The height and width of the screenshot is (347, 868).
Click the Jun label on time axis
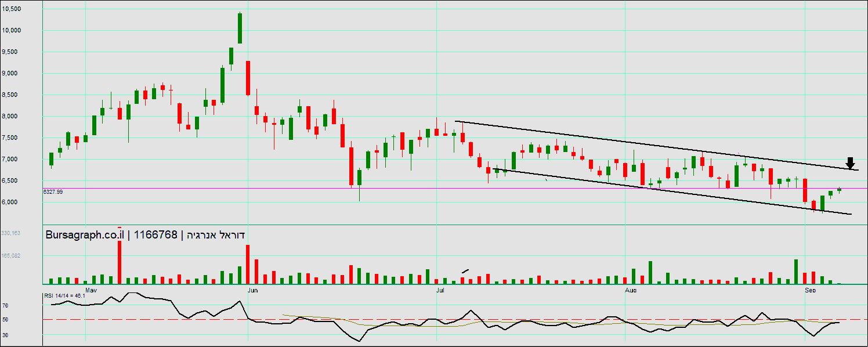[252, 288]
